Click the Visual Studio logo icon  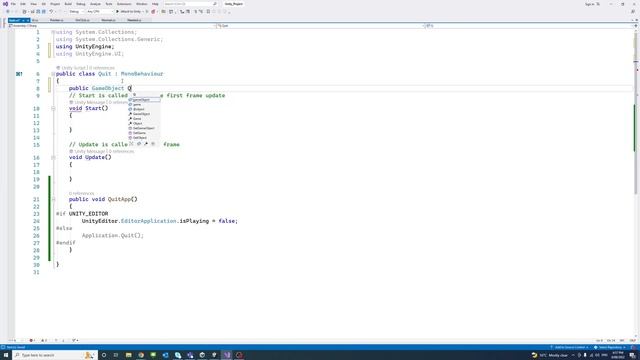pos(5,4)
